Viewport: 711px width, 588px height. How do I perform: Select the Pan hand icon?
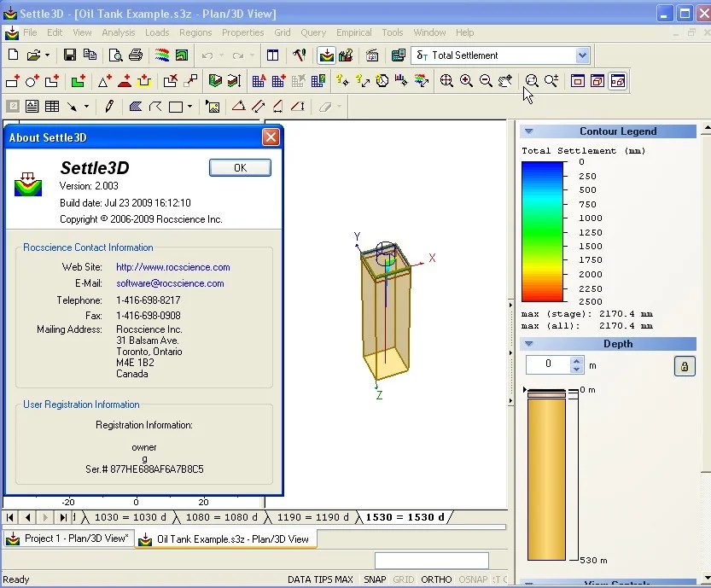point(505,81)
